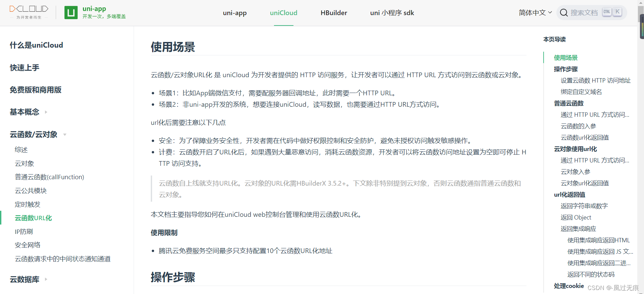The image size is (644, 294).
Task: Open the IP防刷 sidebar item
Action: 24,232
